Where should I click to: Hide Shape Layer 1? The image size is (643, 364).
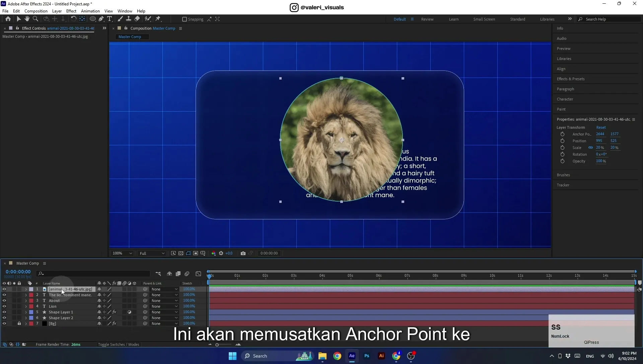pos(4,312)
